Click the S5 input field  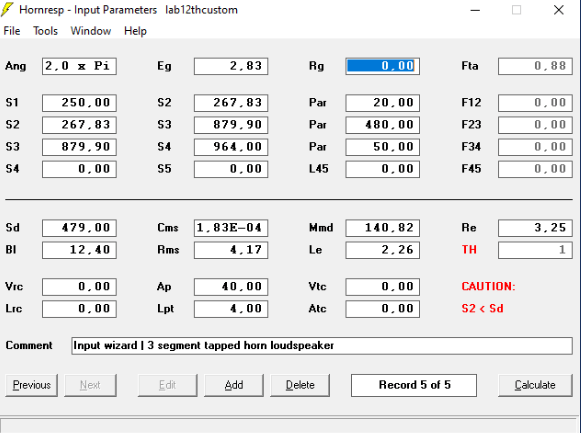(x=231, y=169)
